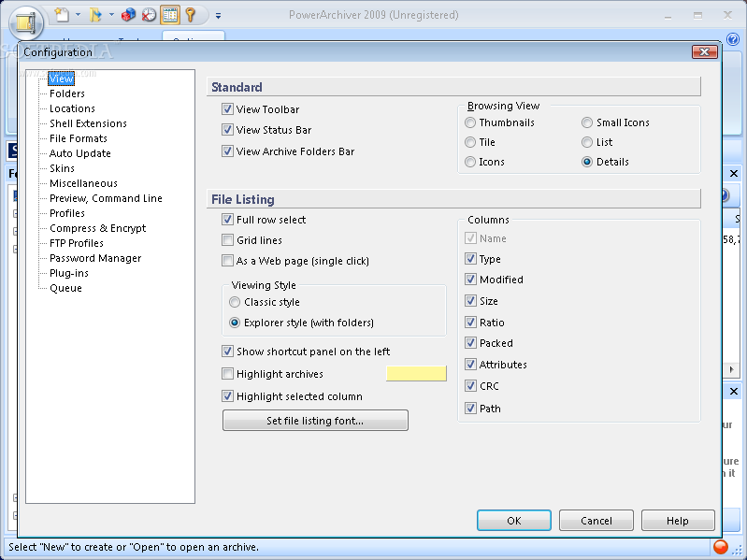
Task: Open Preview, Command Line page
Action: click(x=106, y=198)
